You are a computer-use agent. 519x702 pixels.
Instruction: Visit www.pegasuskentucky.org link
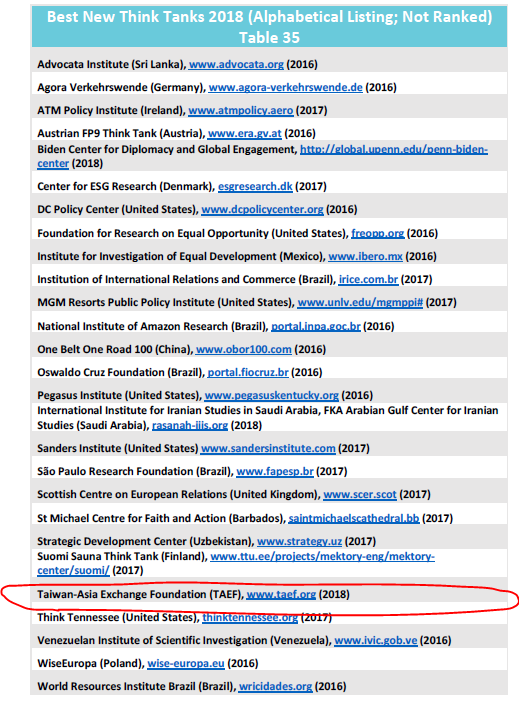271,395
